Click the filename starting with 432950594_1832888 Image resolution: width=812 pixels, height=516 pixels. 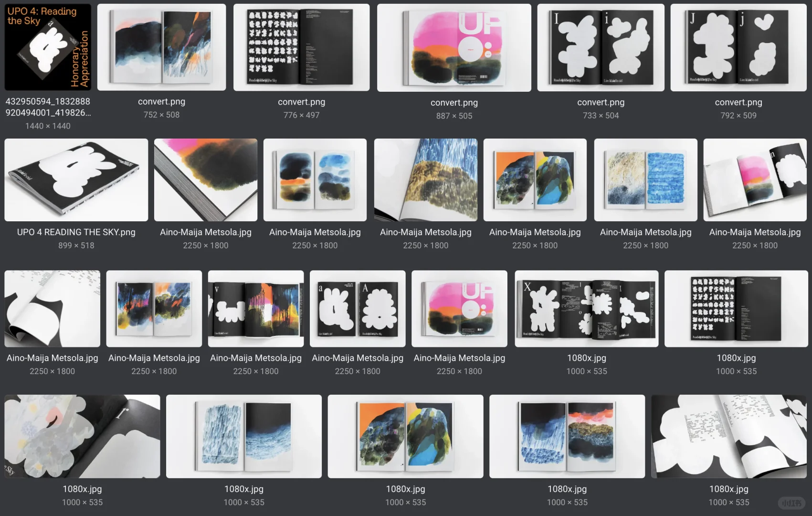tap(48, 107)
